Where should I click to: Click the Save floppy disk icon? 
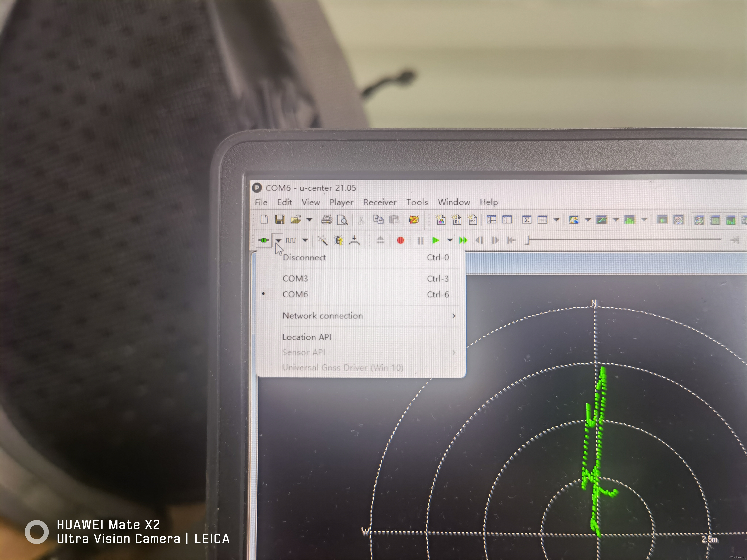tap(280, 220)
